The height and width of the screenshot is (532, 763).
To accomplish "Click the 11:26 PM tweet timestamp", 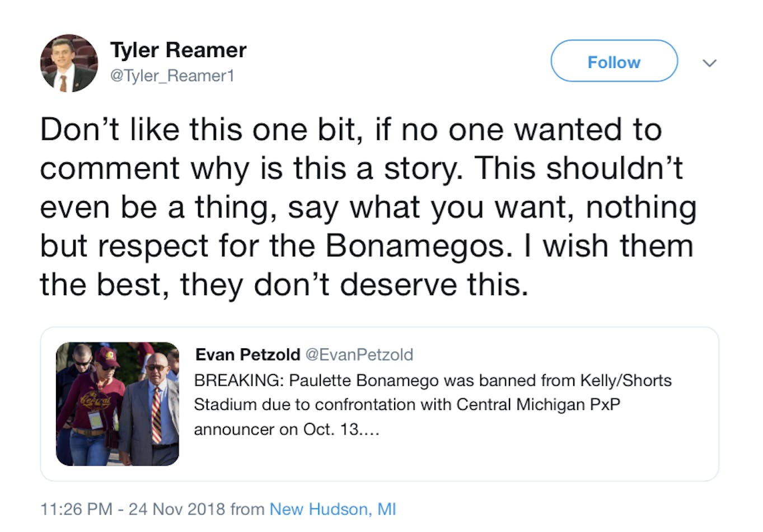I will 76,509.
